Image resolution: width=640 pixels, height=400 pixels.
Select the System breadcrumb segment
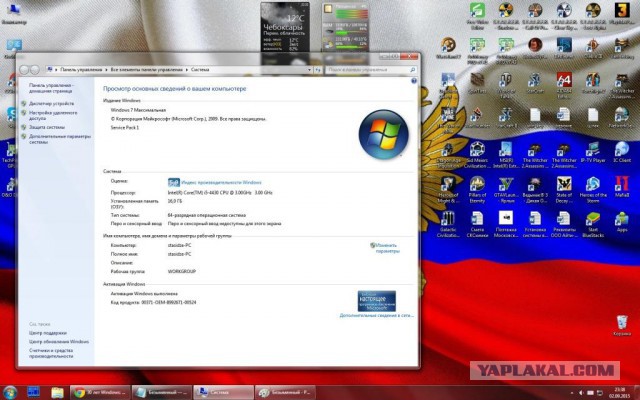pos(200,70)
